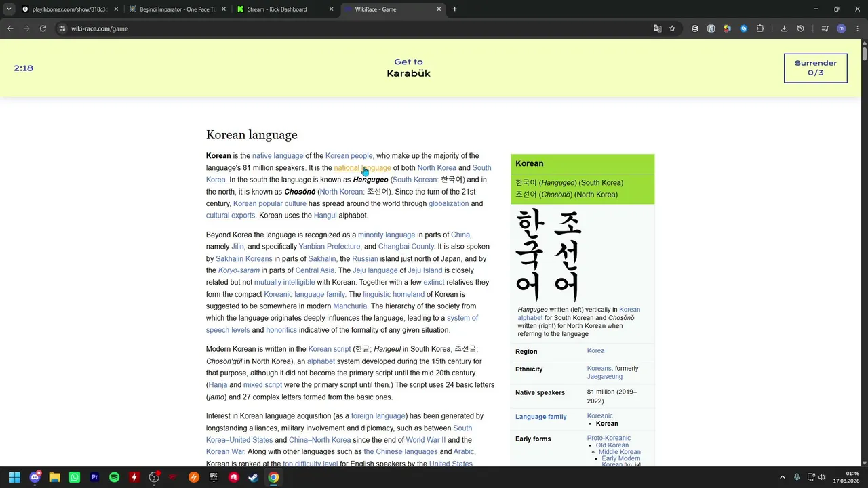Bookmark this page with the star icon
868x488 pixels.
pos(672,28)
